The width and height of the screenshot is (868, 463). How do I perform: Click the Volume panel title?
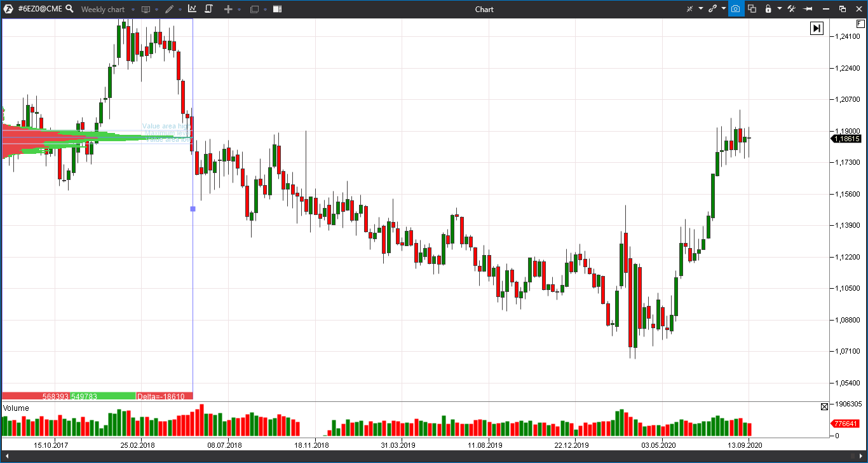pyautogui.click(x=16, y=408)
